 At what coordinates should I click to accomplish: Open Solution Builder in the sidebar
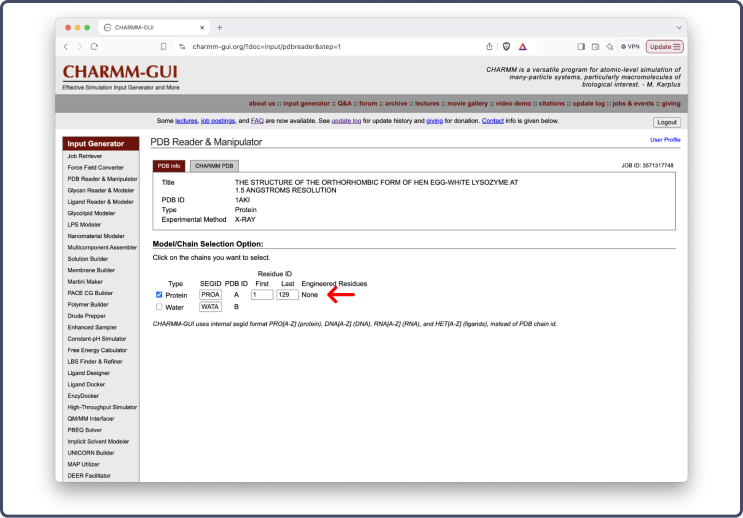coord(91,258)
